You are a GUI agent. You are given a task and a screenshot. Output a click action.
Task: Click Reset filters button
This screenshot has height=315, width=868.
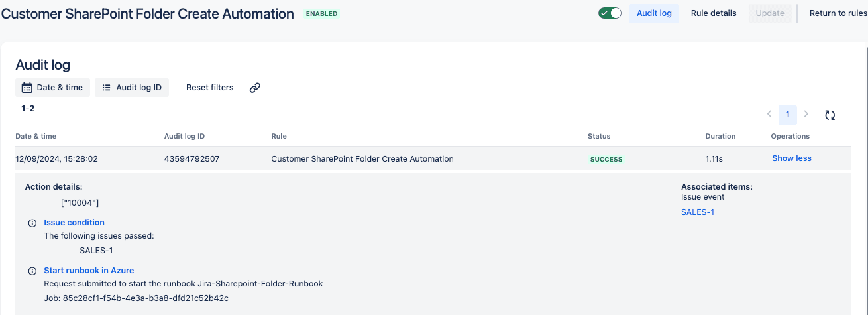point(209,88)
